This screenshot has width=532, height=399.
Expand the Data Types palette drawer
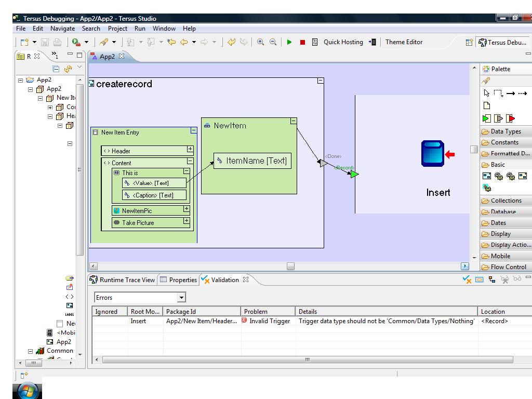click(x=506, y=131)
